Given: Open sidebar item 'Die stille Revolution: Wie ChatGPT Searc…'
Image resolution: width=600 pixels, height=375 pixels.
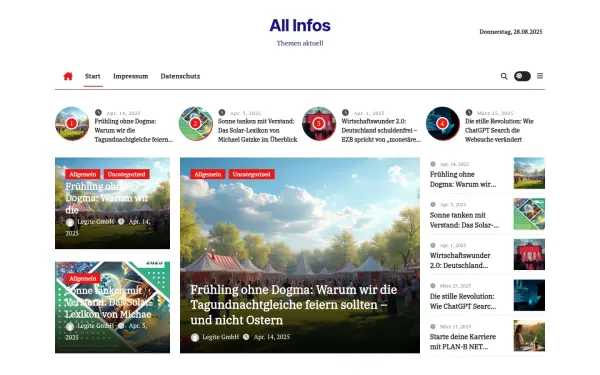Looking at the screenshot, I should point(463,302).
